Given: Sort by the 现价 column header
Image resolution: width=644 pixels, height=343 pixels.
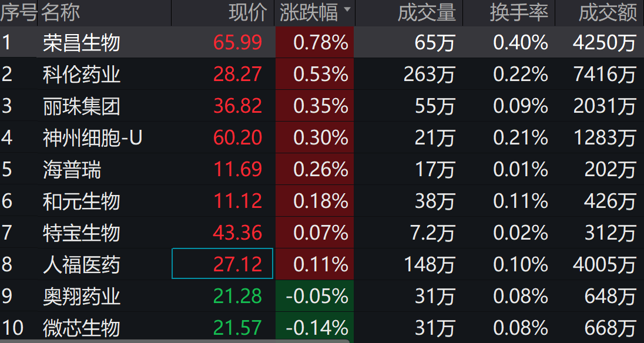Looking at the screenshot, I should [x=248, y=13].
